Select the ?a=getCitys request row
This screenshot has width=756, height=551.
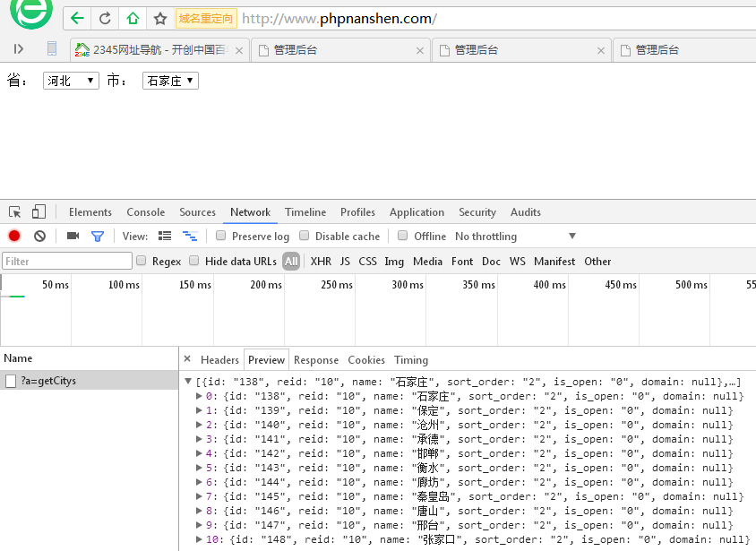(90, 381)
